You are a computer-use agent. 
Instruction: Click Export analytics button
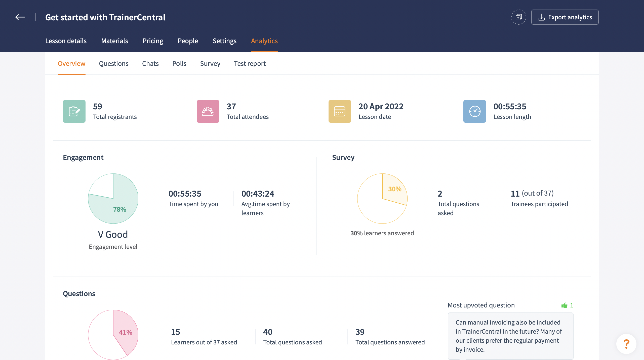tap(565, 17)
